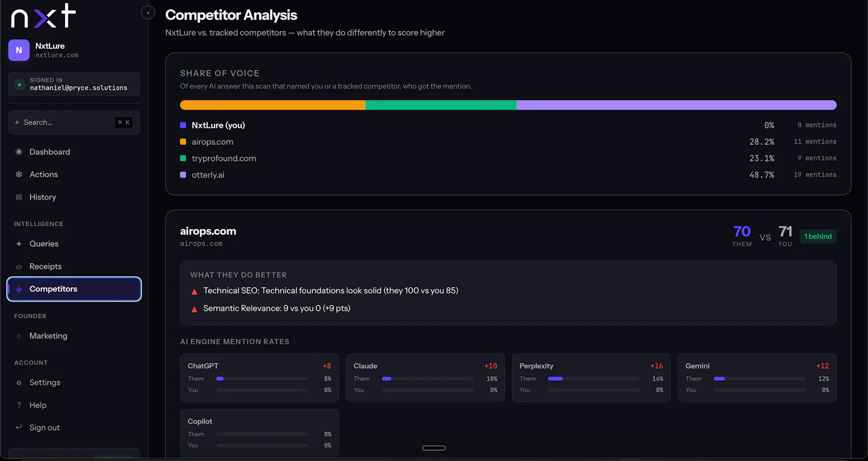Click the Marketing diamond icon

click(x=19, y=336)
